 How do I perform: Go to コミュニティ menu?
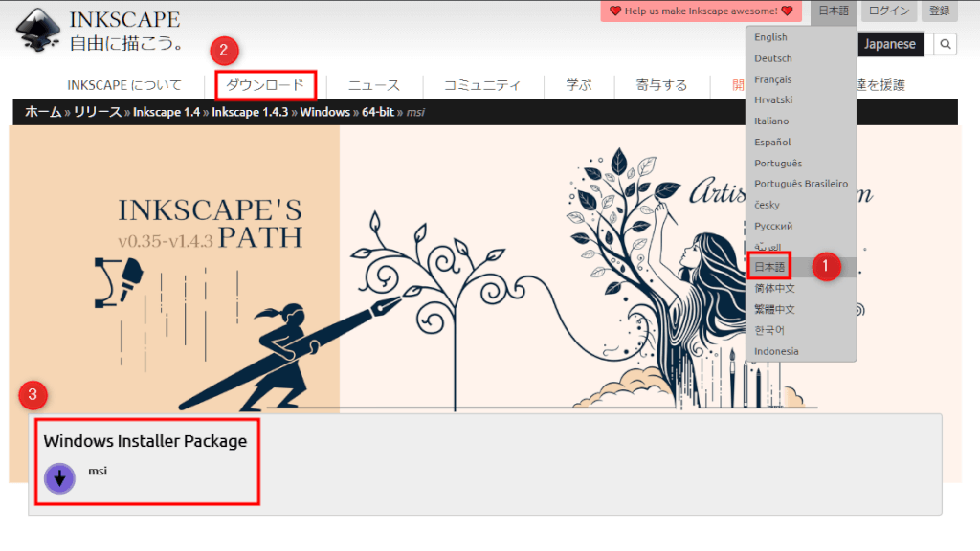point(481,85)
